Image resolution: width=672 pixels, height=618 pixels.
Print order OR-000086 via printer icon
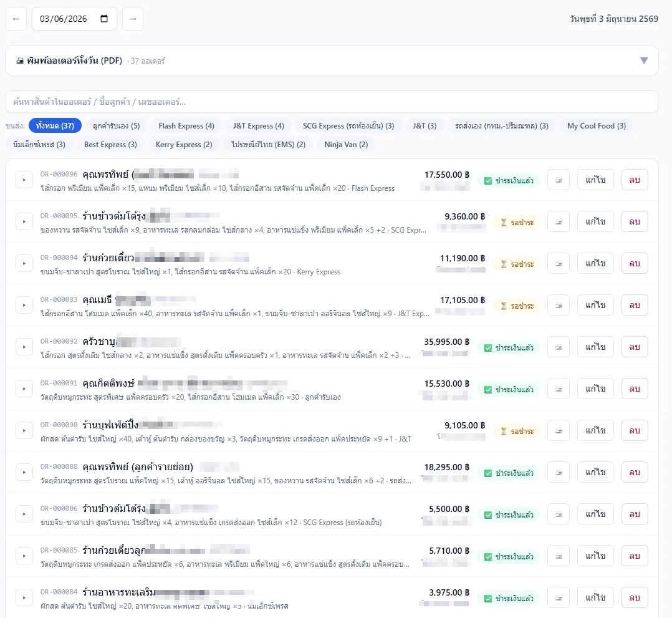559,514
